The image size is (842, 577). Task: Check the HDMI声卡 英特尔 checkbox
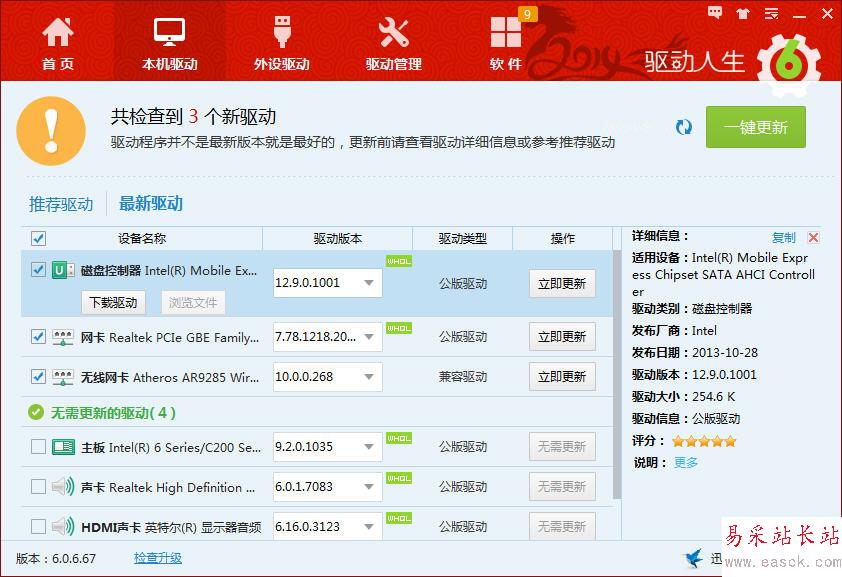pyautogui.click(x=38, y=527)
